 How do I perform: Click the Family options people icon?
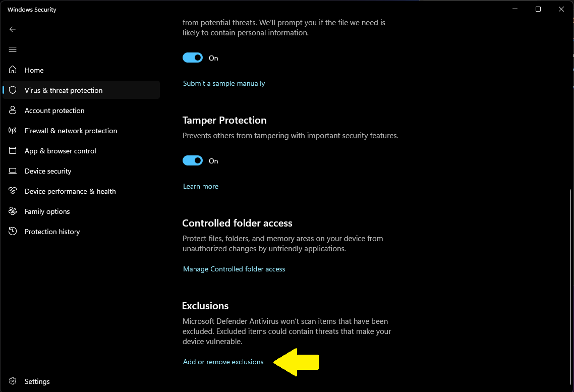(13, 211)
